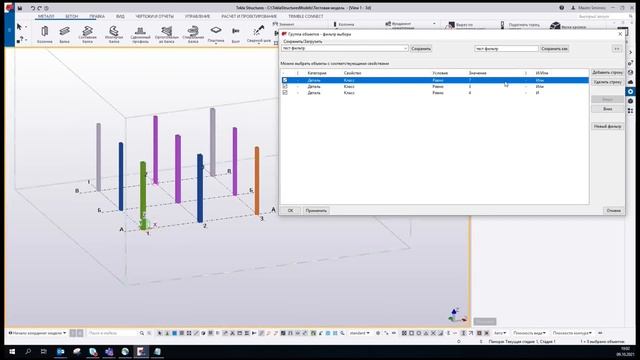This screenshot has width=640, height=360.
Task: Click the Вниз move-down button
Action: point(607,109)
